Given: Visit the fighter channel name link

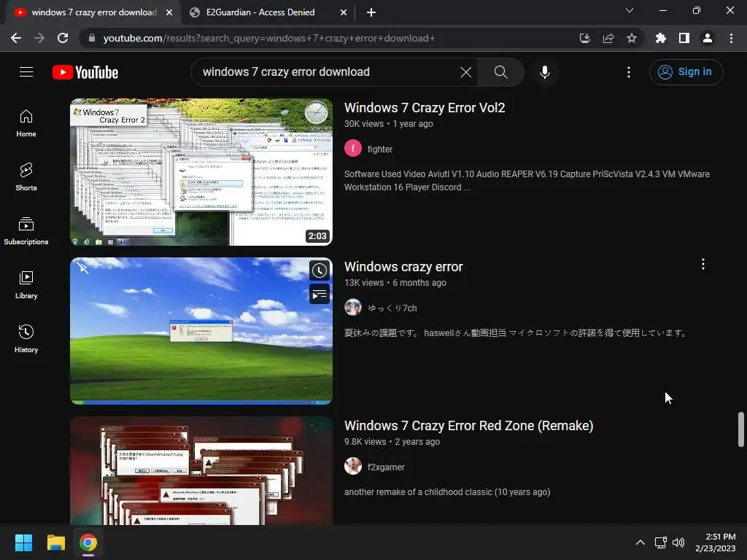Looking at the screenshot, I should point(379,149).
